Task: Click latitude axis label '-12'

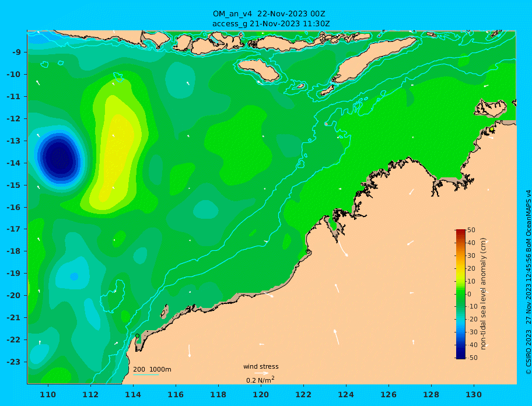Action: pos(14,119)
